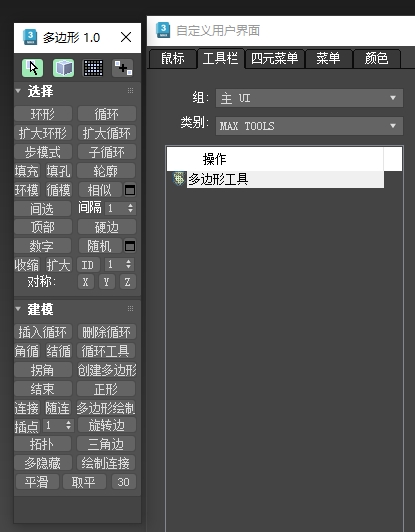Screen dimensions: 415x532
Task: Click the cursor selection icon in 多边形 panel
Action: coord(33,68)
